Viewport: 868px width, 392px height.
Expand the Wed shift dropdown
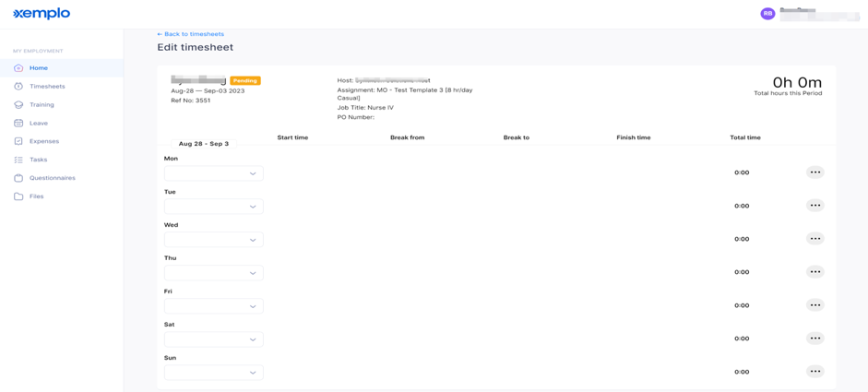(x=214, y=240)
